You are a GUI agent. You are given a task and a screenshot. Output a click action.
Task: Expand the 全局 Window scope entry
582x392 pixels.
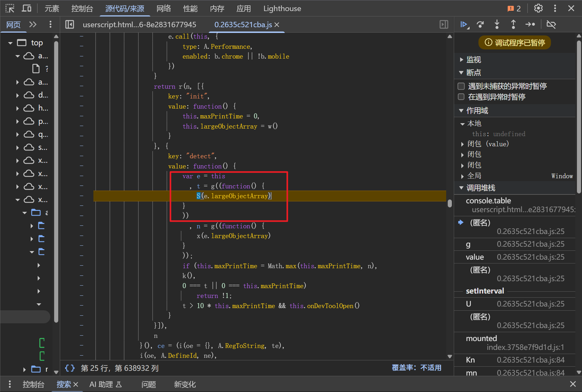pyautogui.click(x=463, y=176)
